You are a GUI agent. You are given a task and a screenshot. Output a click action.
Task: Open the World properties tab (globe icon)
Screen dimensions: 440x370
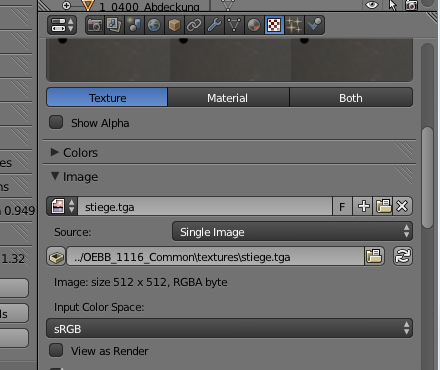click(154, 25)
